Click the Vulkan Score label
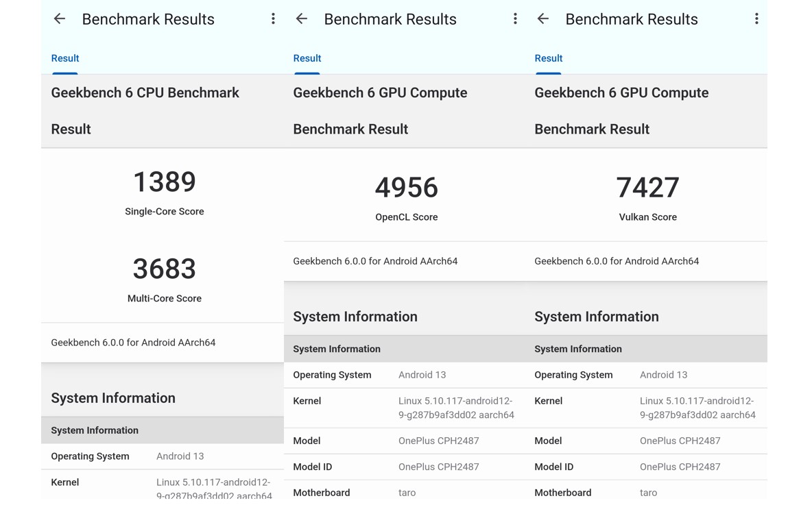This screenshot has height=505, width=812. 648,217
